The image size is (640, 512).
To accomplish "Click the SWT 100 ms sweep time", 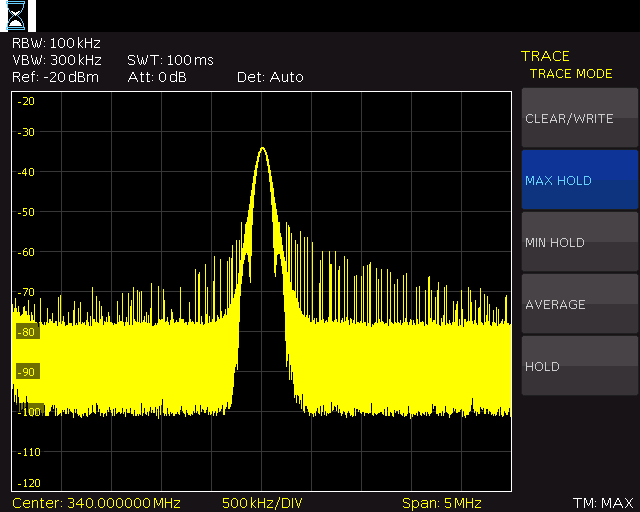I will pyautogui.click(x=170, y=60).
